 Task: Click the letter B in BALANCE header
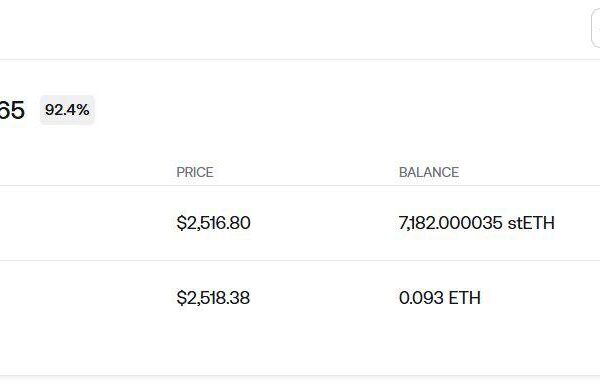tap(403, 172)
